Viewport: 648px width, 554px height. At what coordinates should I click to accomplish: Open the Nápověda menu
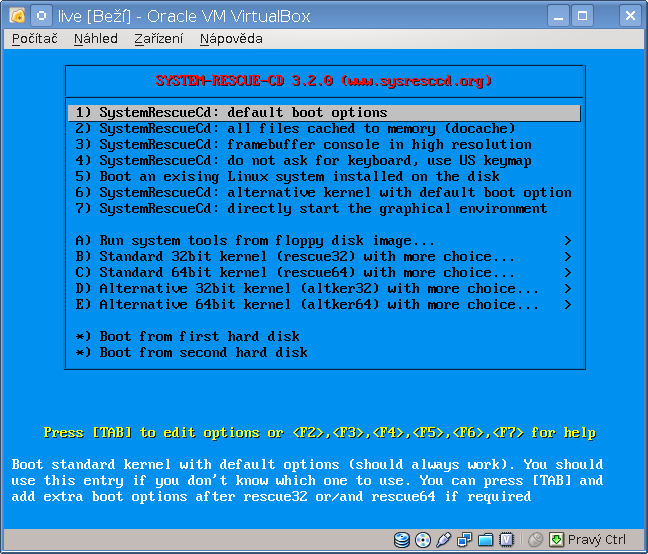click(x=231, y=39)
